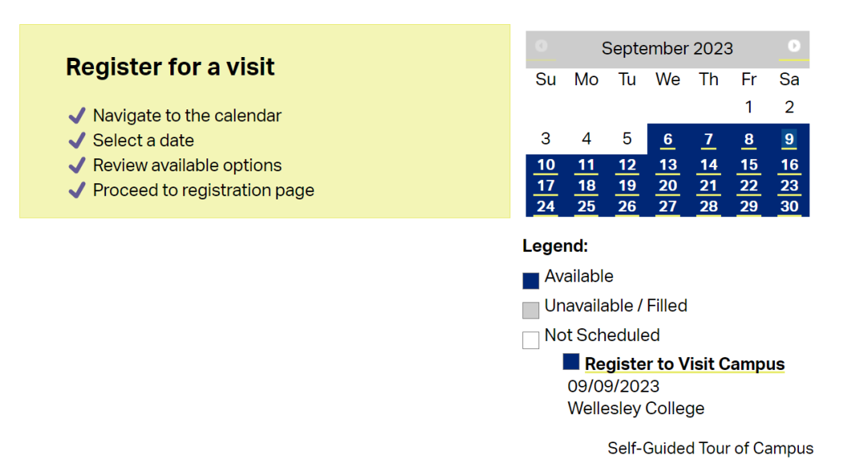868x476 pixels.
Task: Select September 6 on the calendar
Action: pyautogui.click(x=668, y=139)
